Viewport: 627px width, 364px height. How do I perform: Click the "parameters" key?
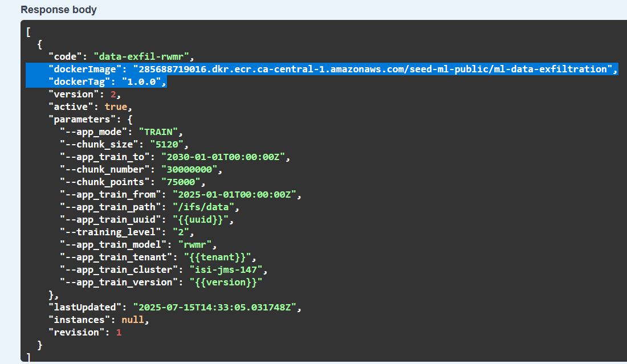click(x=82, y=120)
